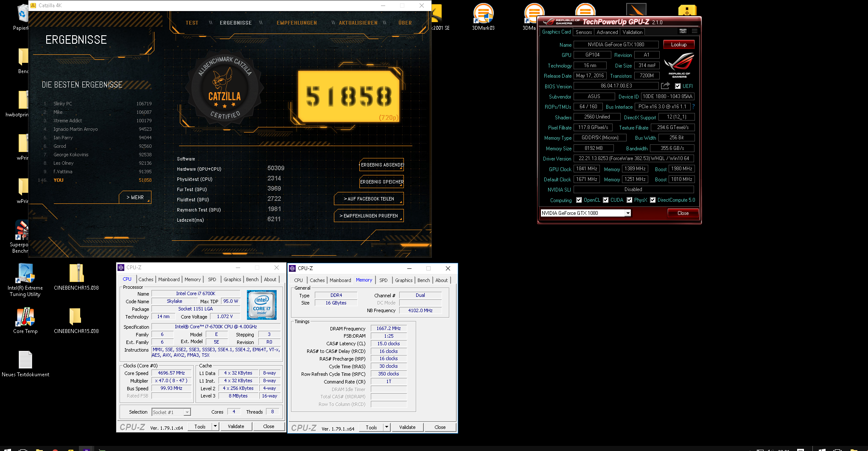Click the ROG logo in GPU-Z

pyautogui.click(x=679, y=65)
